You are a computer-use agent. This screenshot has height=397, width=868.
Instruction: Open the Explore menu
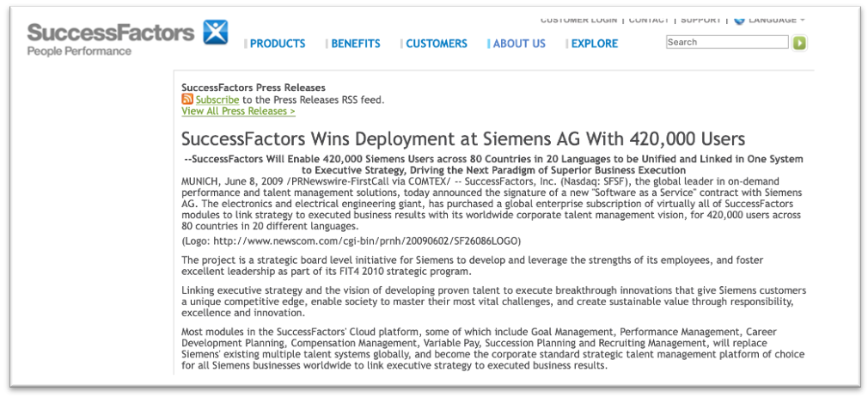tap(595, 44)
